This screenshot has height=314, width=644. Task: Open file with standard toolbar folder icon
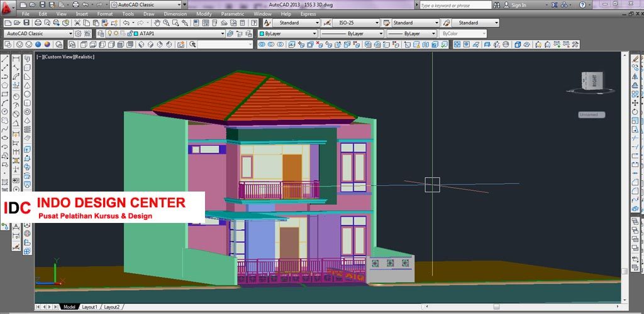(x=17, y=23)
